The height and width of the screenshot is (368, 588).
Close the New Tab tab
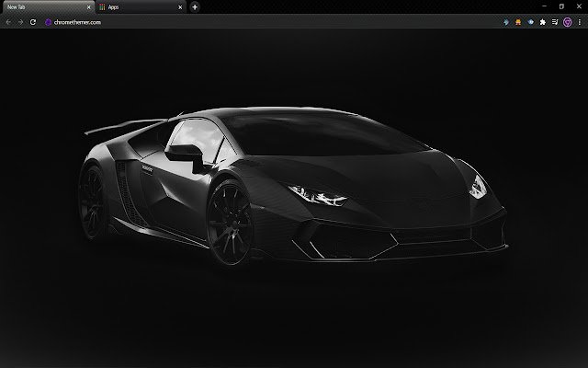click(x=88, y=6)
